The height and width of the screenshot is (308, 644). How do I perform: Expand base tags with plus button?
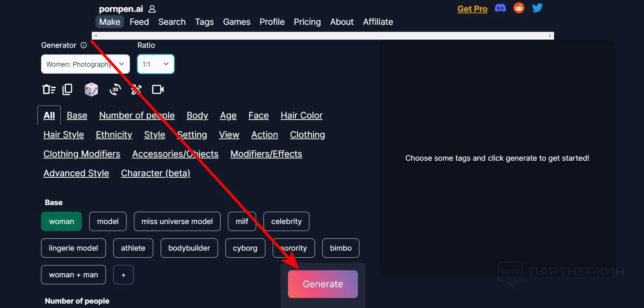click(x=123, y=275)
